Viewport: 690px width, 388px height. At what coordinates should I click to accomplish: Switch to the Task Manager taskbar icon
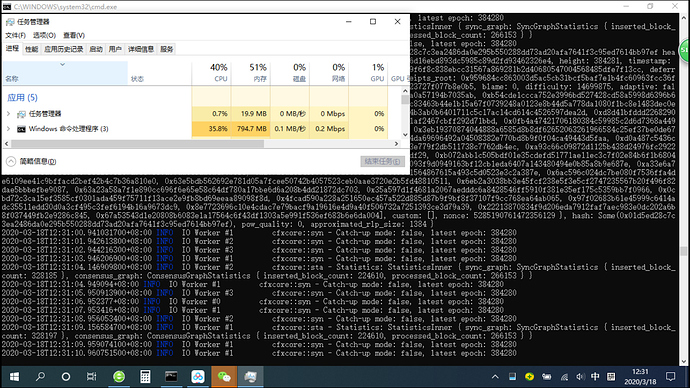click(250, 377)
